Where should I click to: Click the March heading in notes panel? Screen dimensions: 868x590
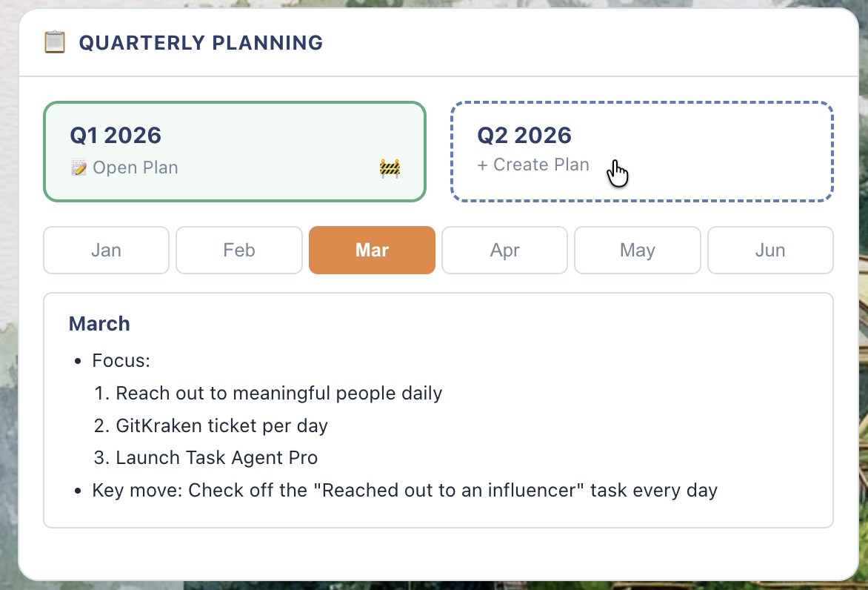pos(99,324)
